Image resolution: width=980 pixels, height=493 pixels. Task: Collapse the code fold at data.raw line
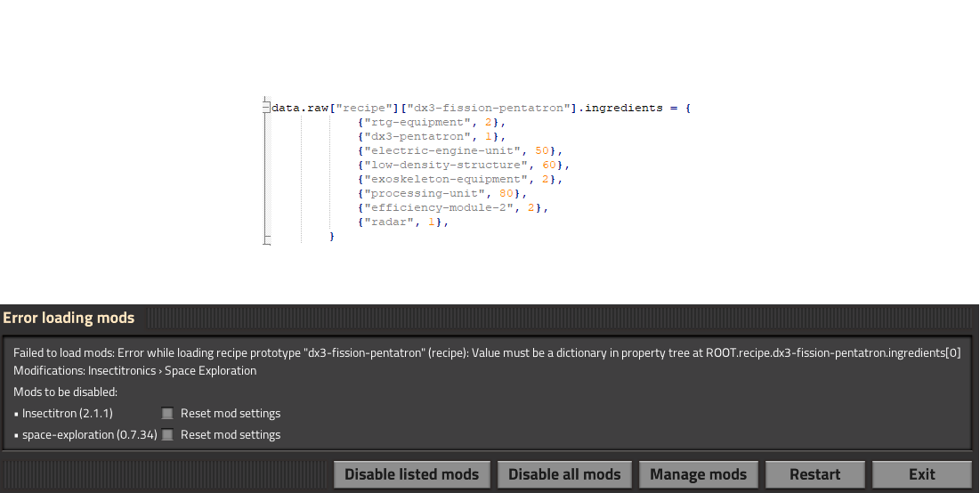click(x=266, y=108)
